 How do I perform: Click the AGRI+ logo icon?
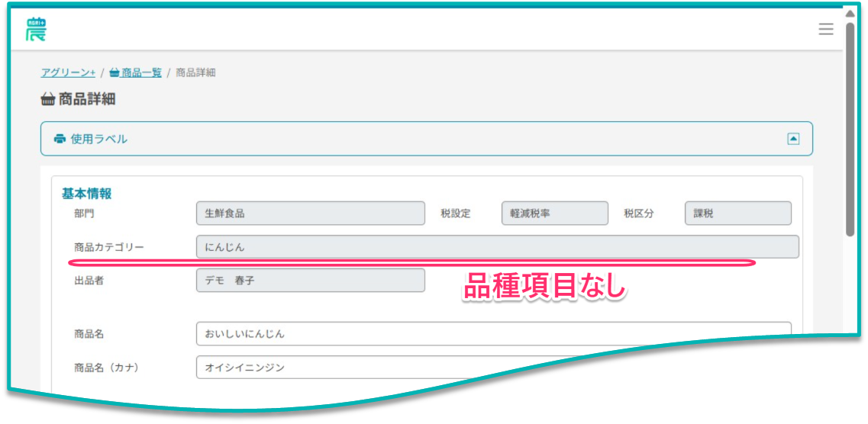tap(36, 29)
